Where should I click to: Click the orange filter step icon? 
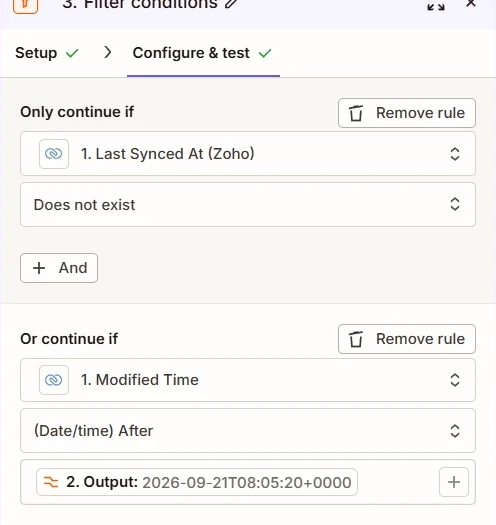click(x=25, y=6)
